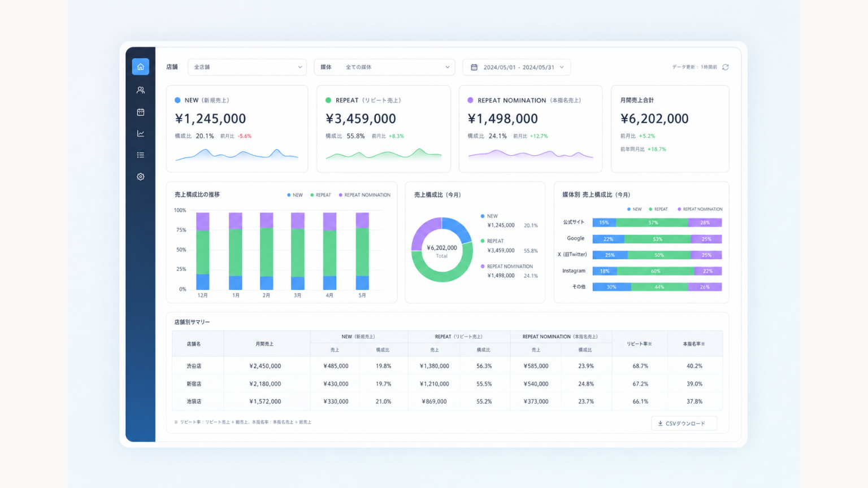
Task: Click the 60% segment of Instagram bar
Action: (656, 271)
